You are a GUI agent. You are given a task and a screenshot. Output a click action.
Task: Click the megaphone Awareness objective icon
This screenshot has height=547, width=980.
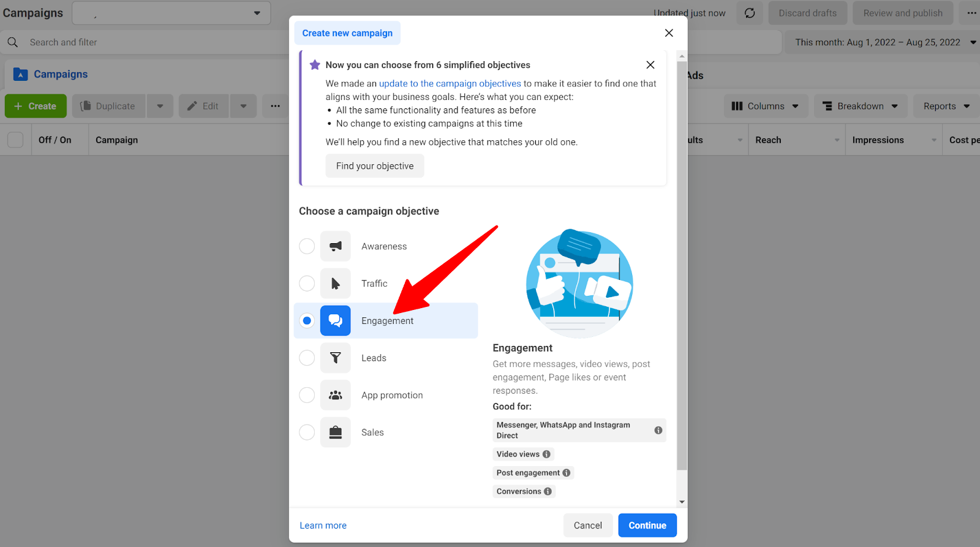click(x=336, y=246)
